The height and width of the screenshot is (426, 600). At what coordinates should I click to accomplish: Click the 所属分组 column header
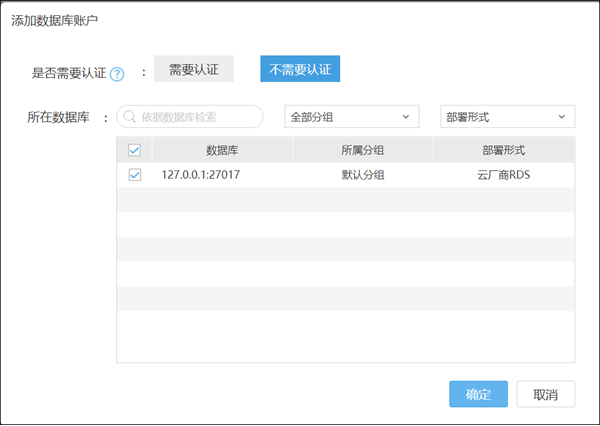362,150
